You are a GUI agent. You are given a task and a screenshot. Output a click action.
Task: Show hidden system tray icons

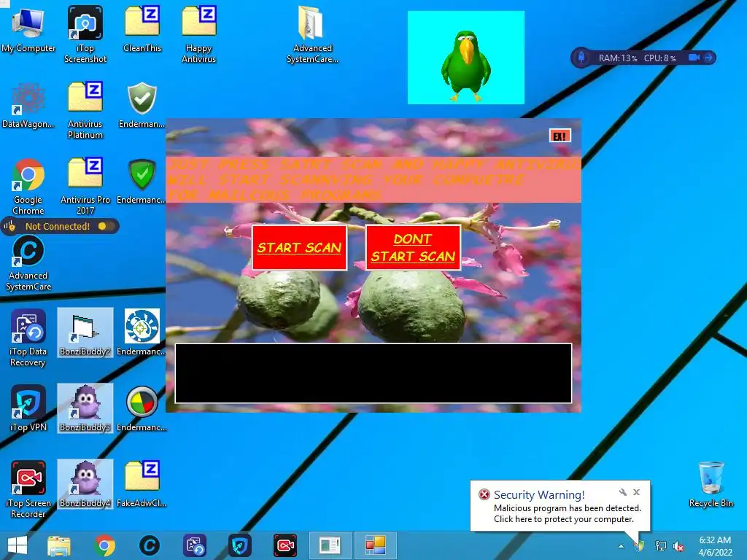(621, 546)
